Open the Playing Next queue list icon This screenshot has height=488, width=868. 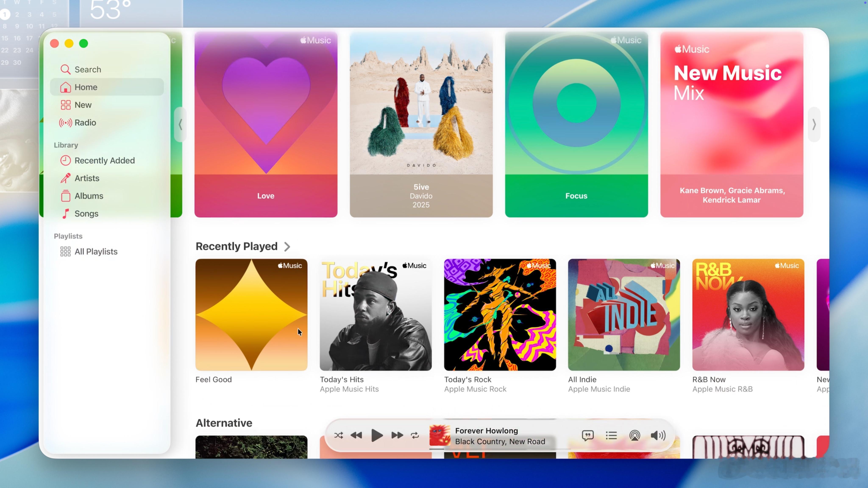point(611,435)
